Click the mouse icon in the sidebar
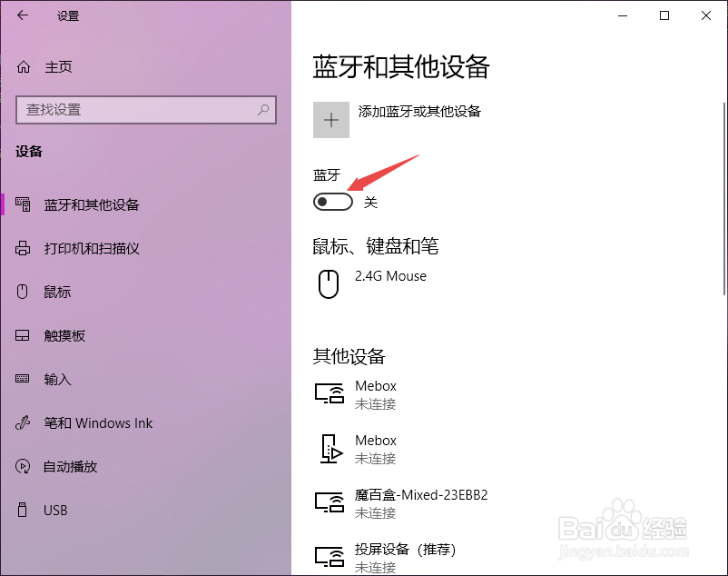Viewport: 728px width, 576px height. click(22, 292)
